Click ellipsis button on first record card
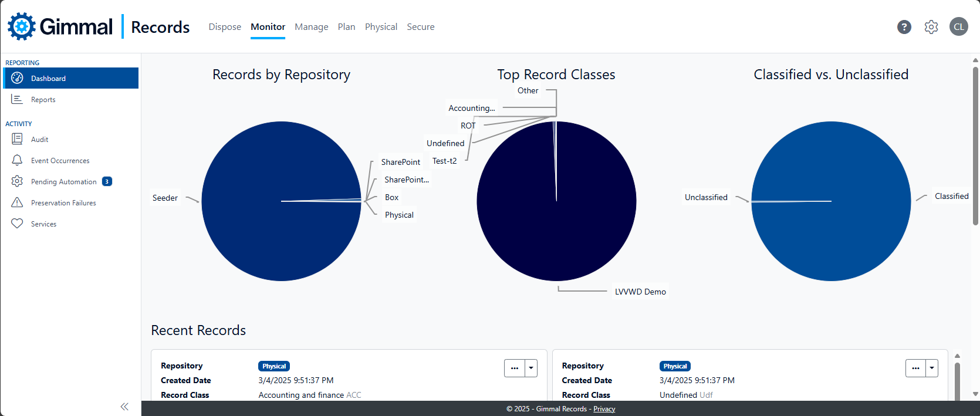980x416 pixels. click(x=515, y=368)
